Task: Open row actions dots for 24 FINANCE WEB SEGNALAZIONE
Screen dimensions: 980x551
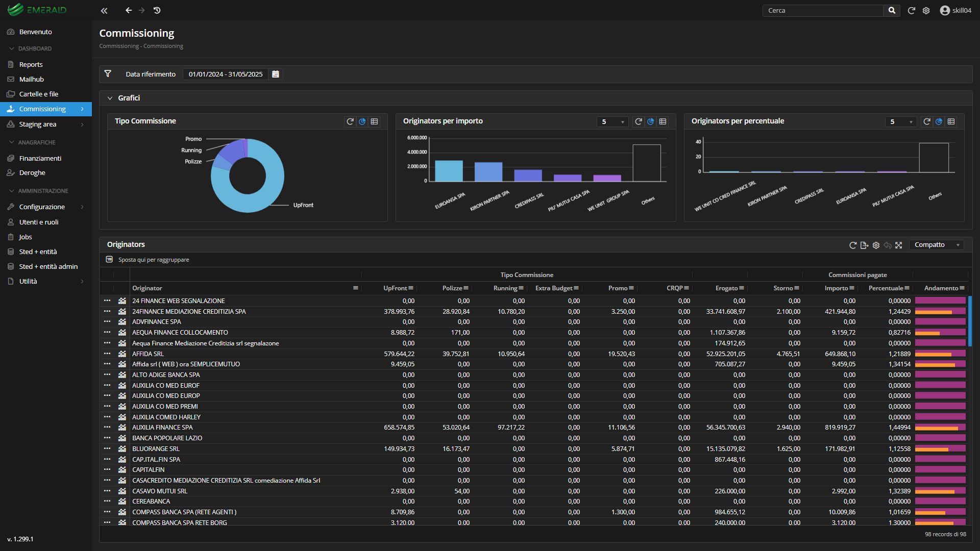Action: click(x=107, y=301)
